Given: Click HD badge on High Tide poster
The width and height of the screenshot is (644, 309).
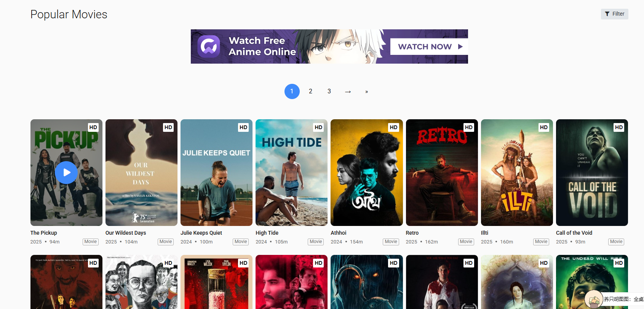Looking at the screenshot, I should click(318, 127).
